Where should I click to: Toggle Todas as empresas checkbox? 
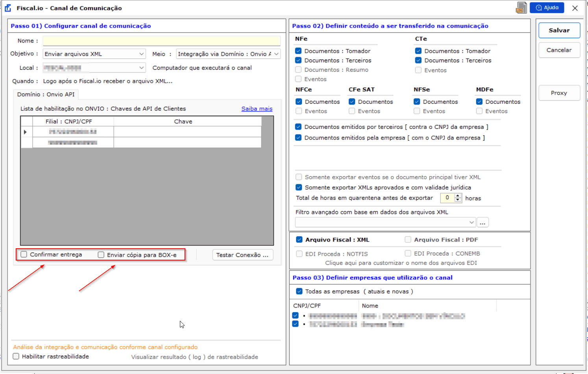tap(299, 291)
